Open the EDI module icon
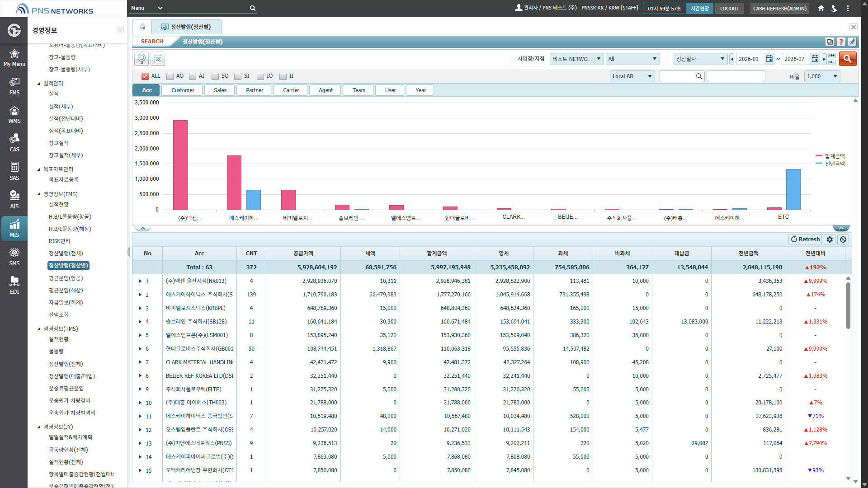The width and height of the screenshot is (868, 488). 14,285
